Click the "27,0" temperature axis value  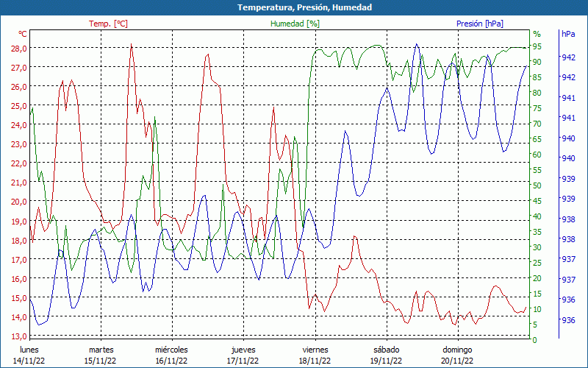pyautogui.click(x=19, y=68)
